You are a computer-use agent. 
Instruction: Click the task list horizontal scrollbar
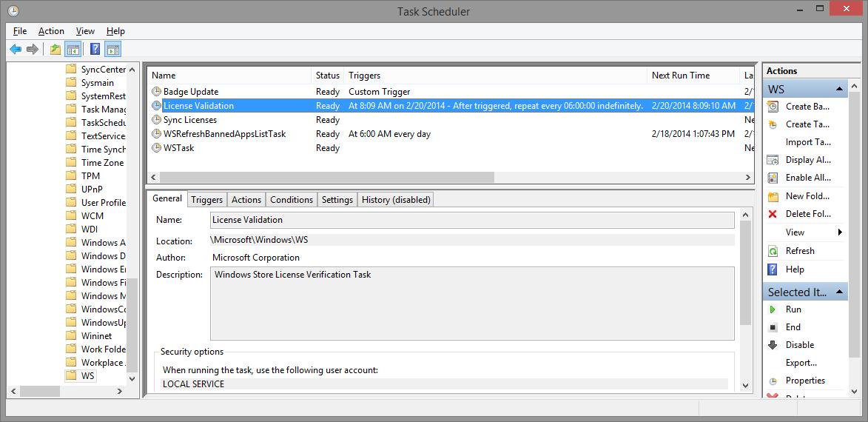click(x=326, y=178)
